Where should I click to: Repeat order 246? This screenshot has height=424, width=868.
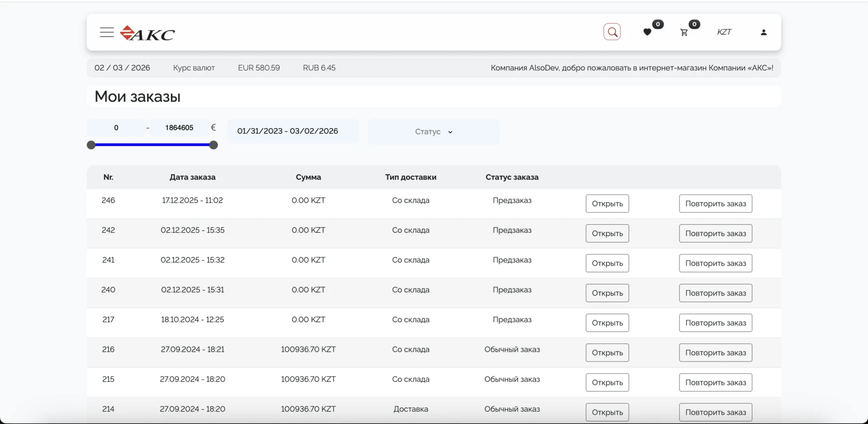click(x=716, y=203)
